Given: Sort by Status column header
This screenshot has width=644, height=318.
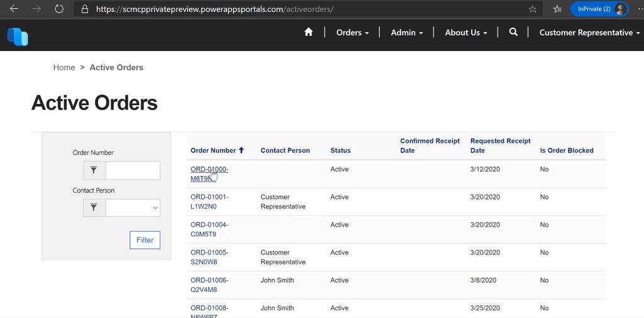Looking at the screenshot, I should tap(340, 150).
